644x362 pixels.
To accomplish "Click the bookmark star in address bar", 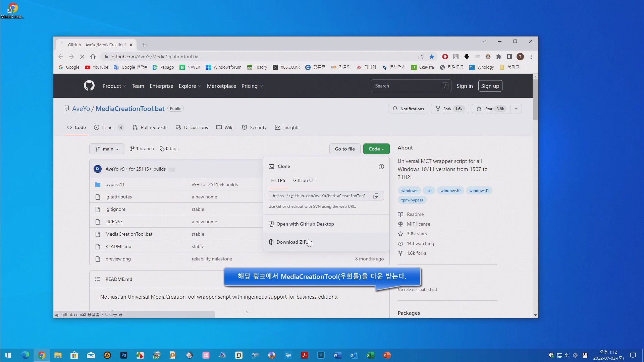I will click(x=432, y=57).
